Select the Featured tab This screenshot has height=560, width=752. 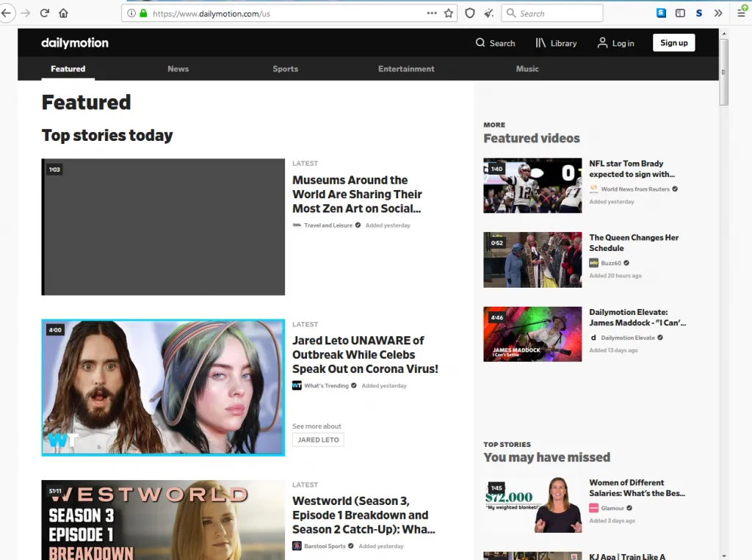pos(68,68)
